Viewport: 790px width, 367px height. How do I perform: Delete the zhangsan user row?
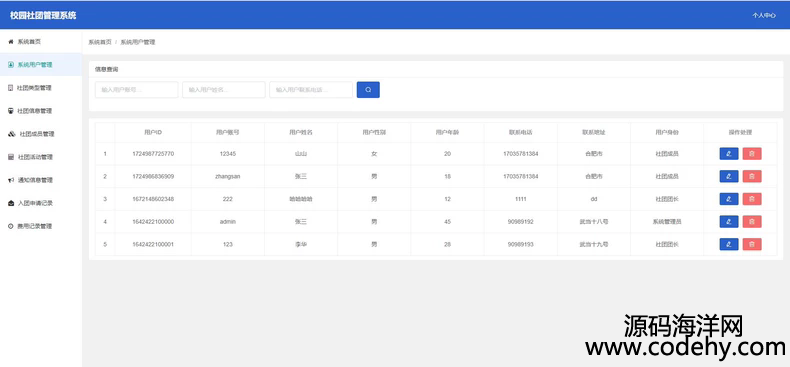(752, 176)
